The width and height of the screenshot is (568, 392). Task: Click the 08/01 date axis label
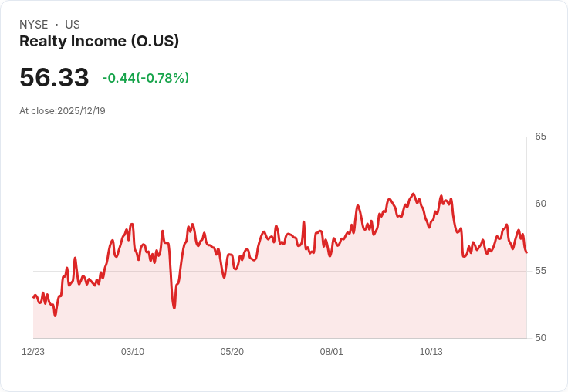331,352
